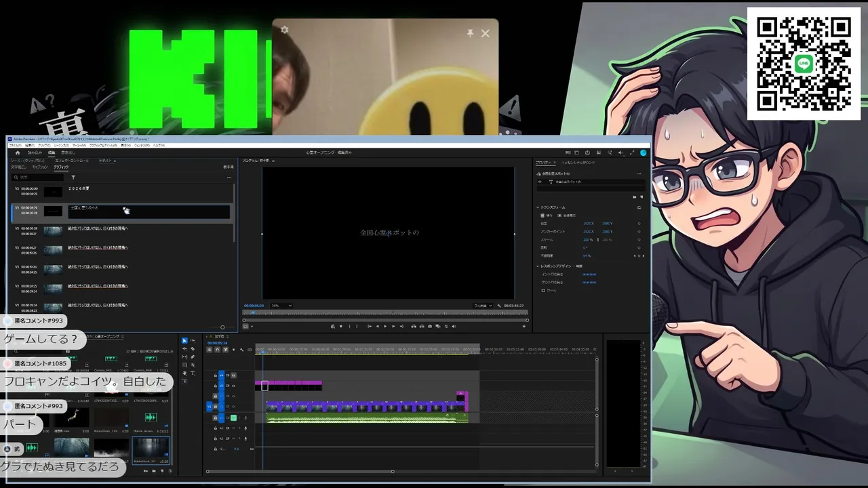Screen dimensions: 868x488
Task: Open the 書き出し workspace
Action: click(x=68, y=152)
